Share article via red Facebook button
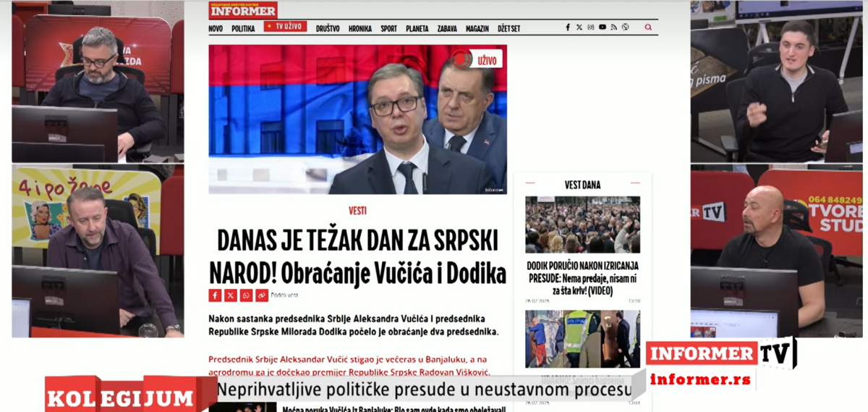This screenshot has width=868, height=412. [215, 295]
